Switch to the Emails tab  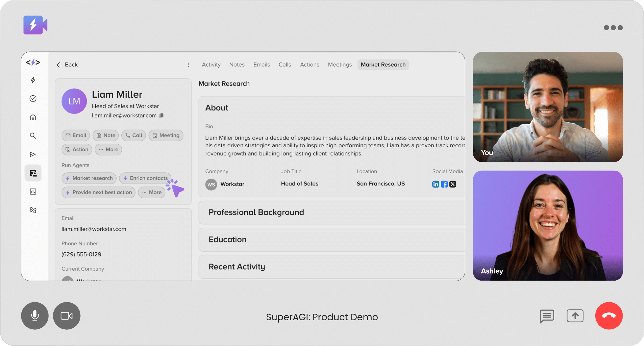click(x=262, y=65)
